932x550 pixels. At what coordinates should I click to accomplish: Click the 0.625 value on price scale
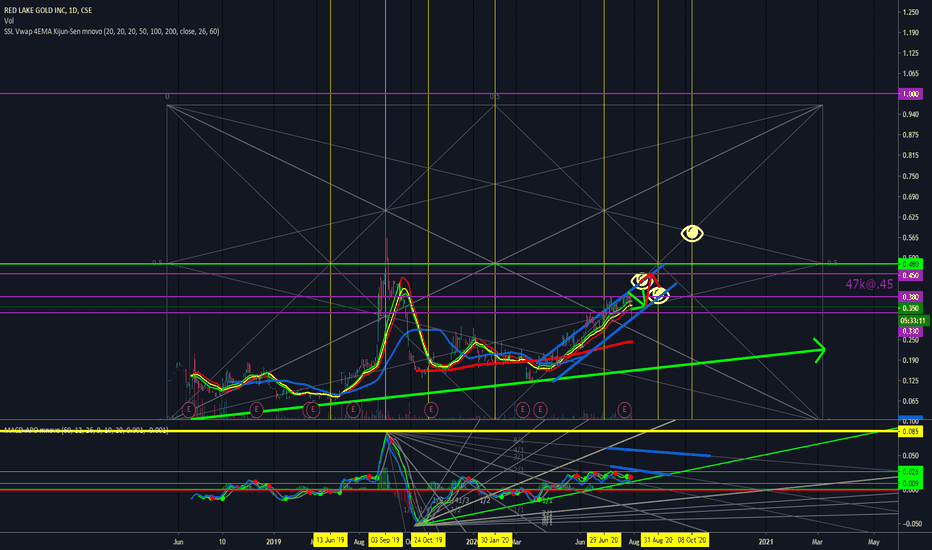pyautogui.click(x=910, y=217)
